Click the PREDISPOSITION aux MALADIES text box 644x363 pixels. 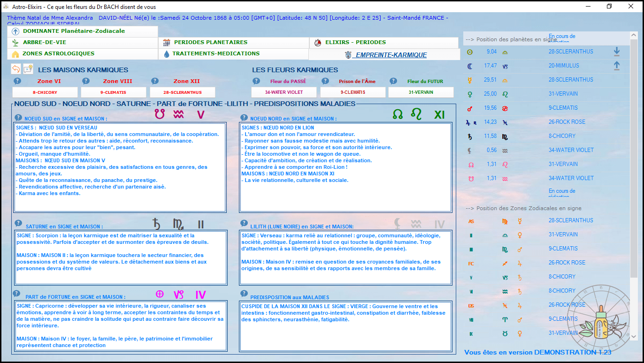coord(345,326)
